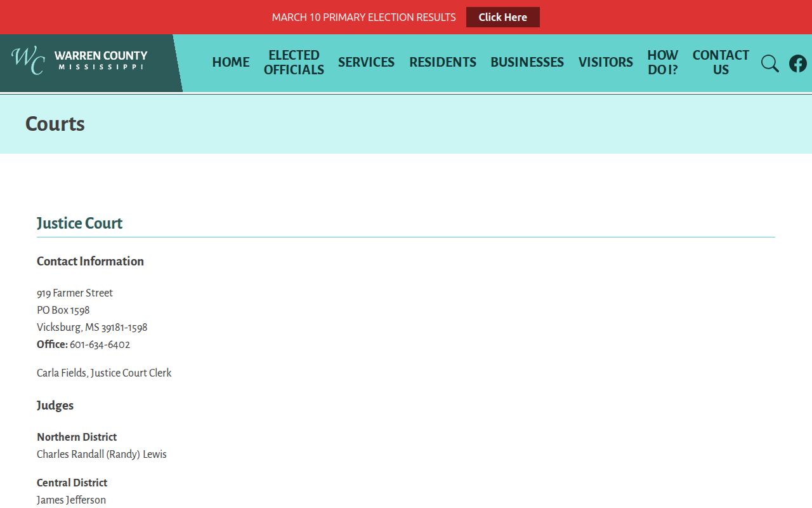Select judge James Jefferson name
Screen dimensions: 812x508
click(72, 500)
